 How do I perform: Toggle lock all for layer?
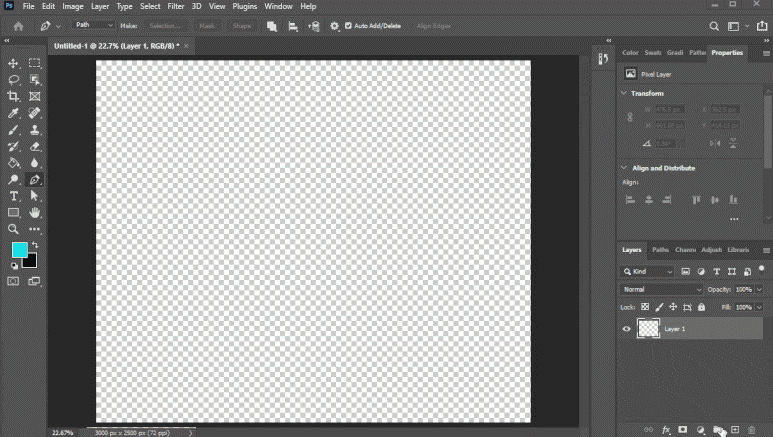pyautogui.click(x=702, y=307)
